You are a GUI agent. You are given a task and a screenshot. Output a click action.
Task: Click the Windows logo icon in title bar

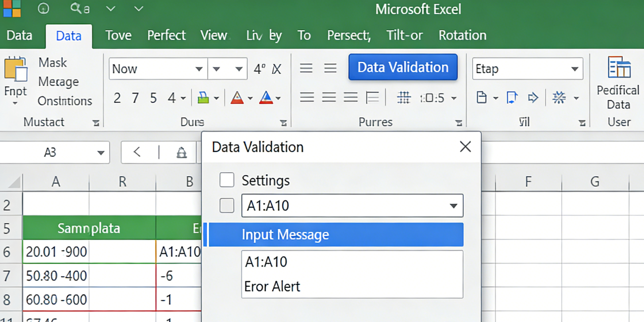pos(12,8)
